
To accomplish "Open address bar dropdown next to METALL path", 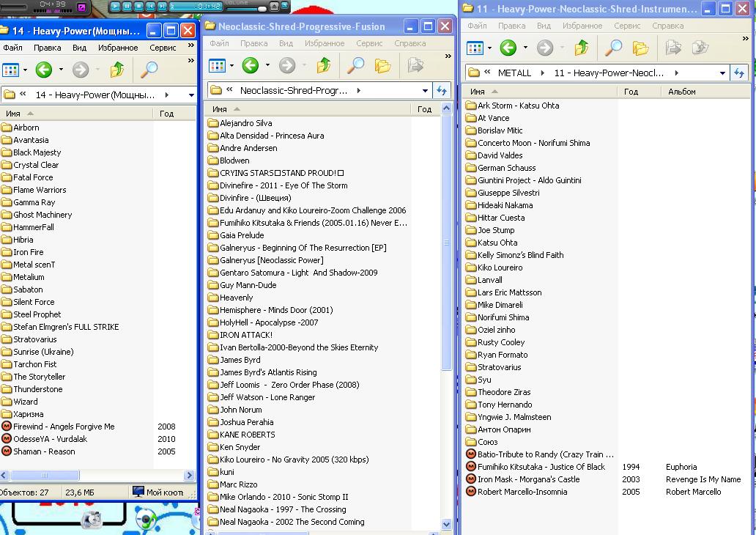I will (x=722, y=73).
